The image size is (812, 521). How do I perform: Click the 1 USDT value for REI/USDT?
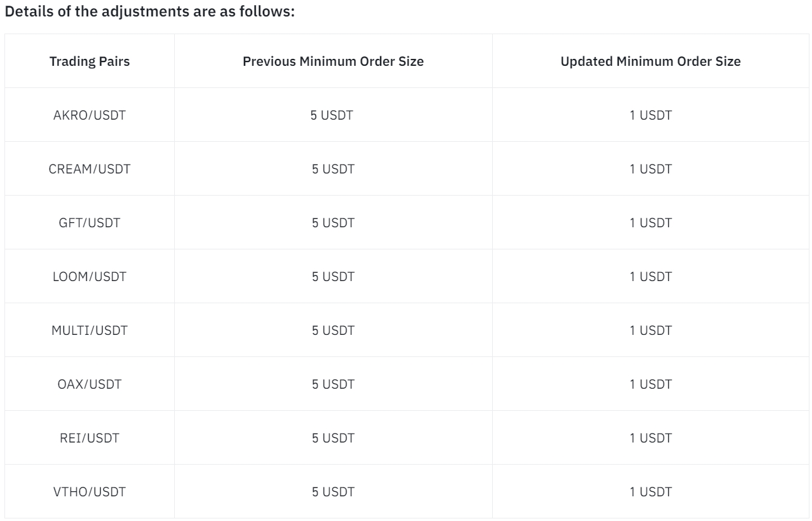(x=650, y=438)
